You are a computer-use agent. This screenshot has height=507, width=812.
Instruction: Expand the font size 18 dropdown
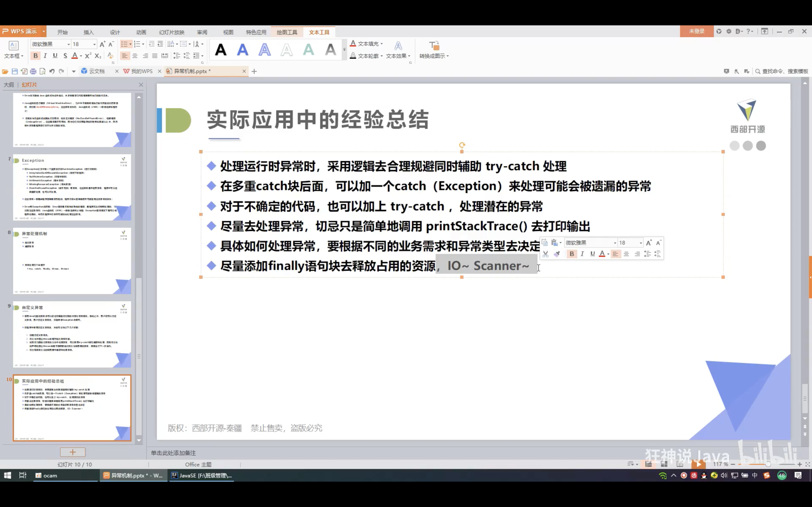pos(94,44)
